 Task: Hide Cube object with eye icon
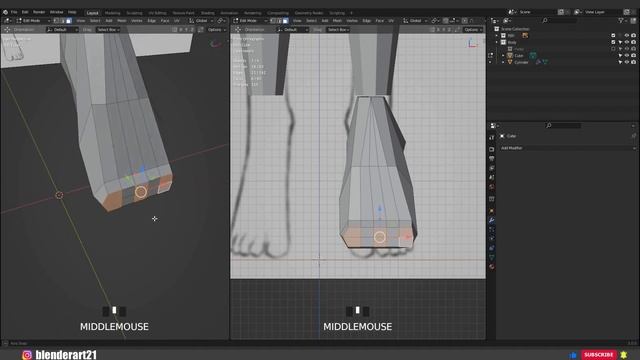(627, 56)
